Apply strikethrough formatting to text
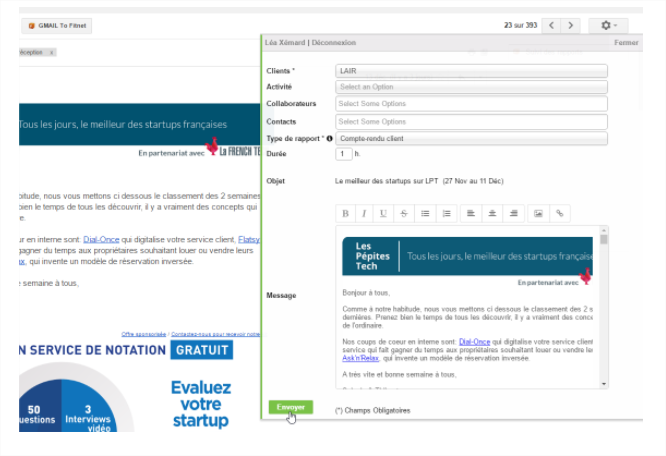666x456 pixels. click(x=403, y=213)
